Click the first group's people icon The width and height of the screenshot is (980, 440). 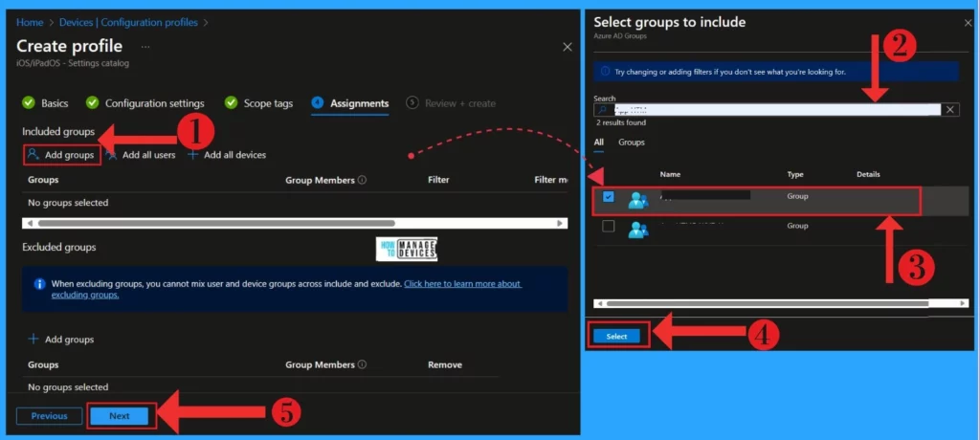[638, 200]
